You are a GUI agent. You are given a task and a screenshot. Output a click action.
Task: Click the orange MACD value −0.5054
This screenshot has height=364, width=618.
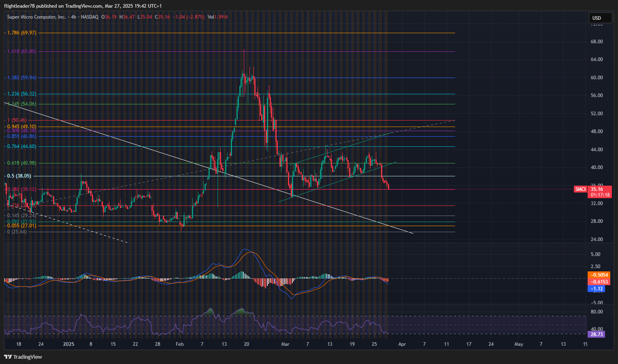coord(599,275)
